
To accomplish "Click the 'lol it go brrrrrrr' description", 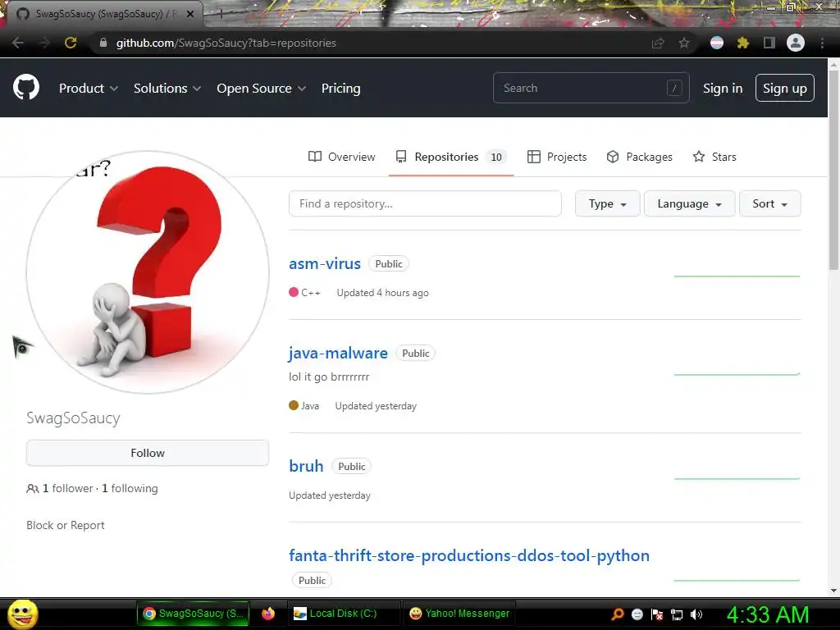I will [329, 377].
